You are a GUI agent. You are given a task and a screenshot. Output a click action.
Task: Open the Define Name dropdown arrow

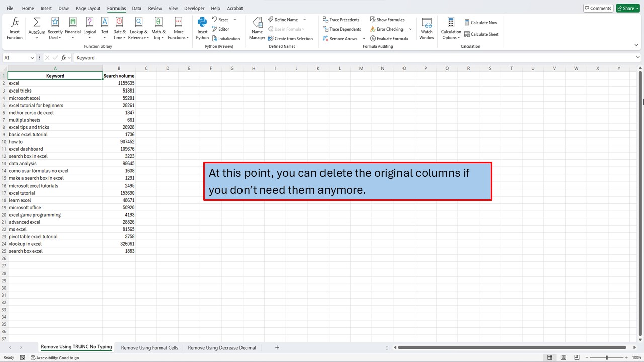click(304, 19)
